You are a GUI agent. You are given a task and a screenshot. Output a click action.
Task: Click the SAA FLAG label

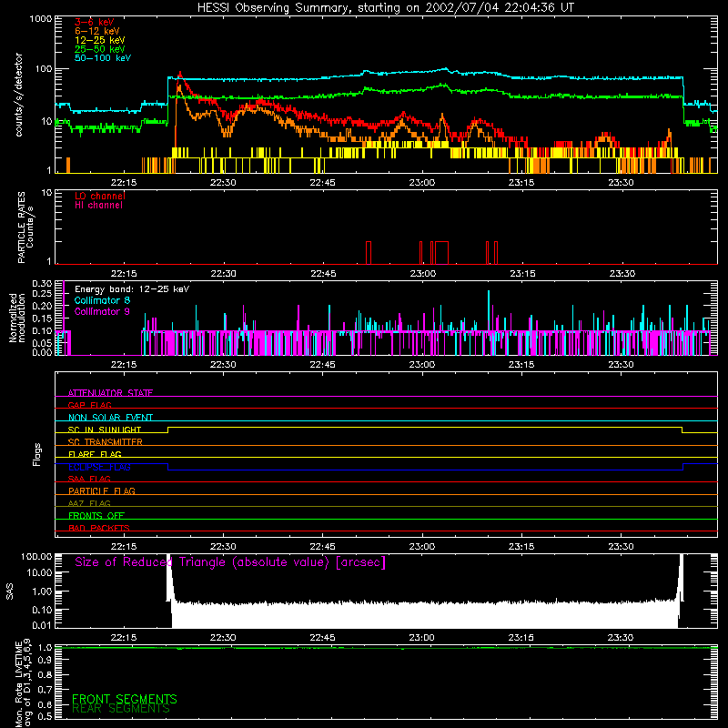point(89,479)
